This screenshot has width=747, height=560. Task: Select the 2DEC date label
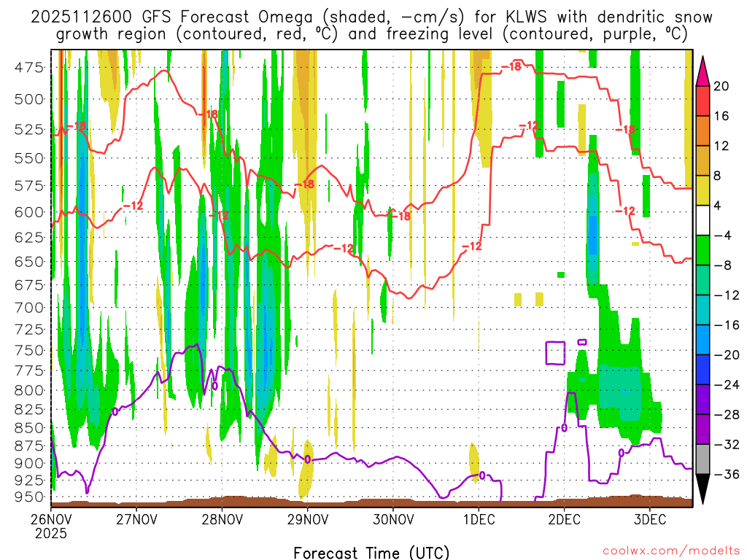coord(564,518)
